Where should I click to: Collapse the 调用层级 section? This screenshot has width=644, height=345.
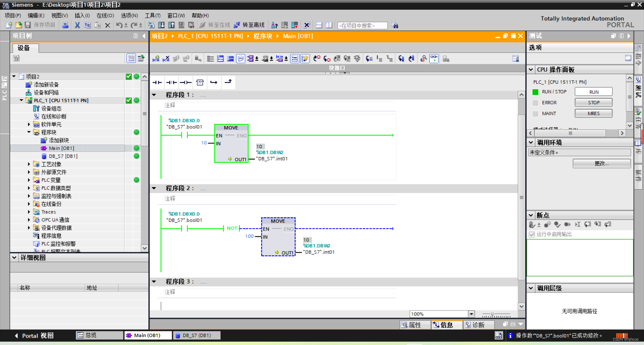(x=531, y=288)
